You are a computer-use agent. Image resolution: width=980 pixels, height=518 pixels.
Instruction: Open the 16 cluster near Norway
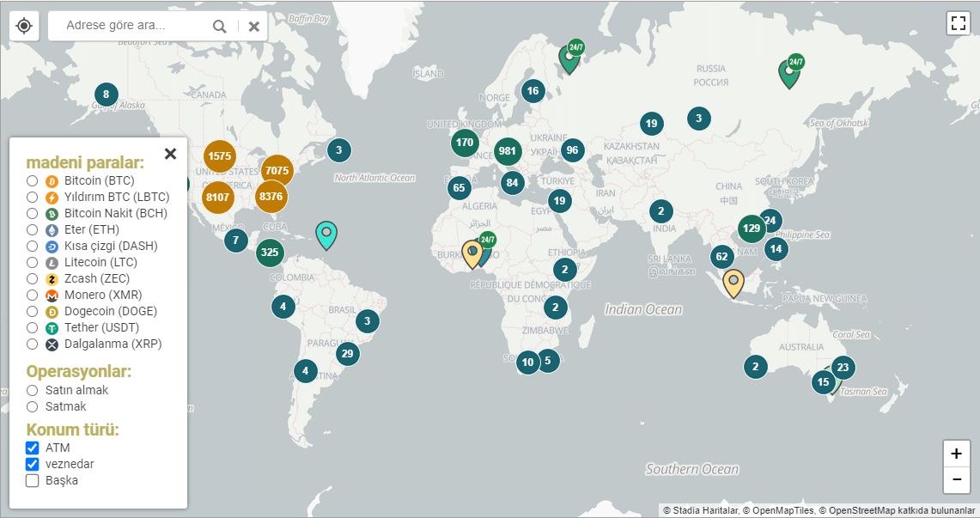tap(533, 91)
